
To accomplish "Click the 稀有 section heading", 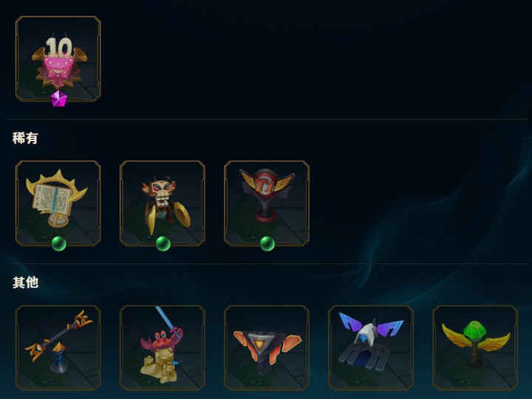I will click(x=25, y=137).
